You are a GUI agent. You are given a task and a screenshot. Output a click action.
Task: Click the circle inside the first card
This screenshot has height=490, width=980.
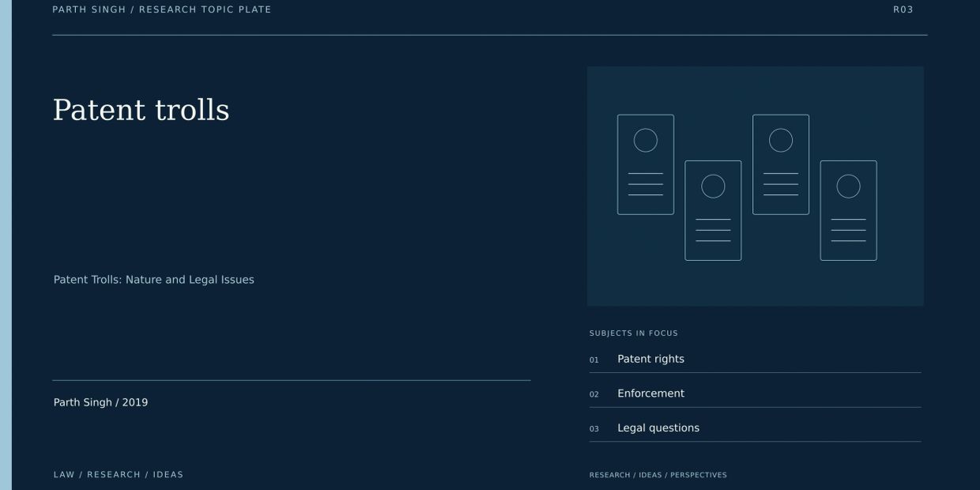pos(646,140)
